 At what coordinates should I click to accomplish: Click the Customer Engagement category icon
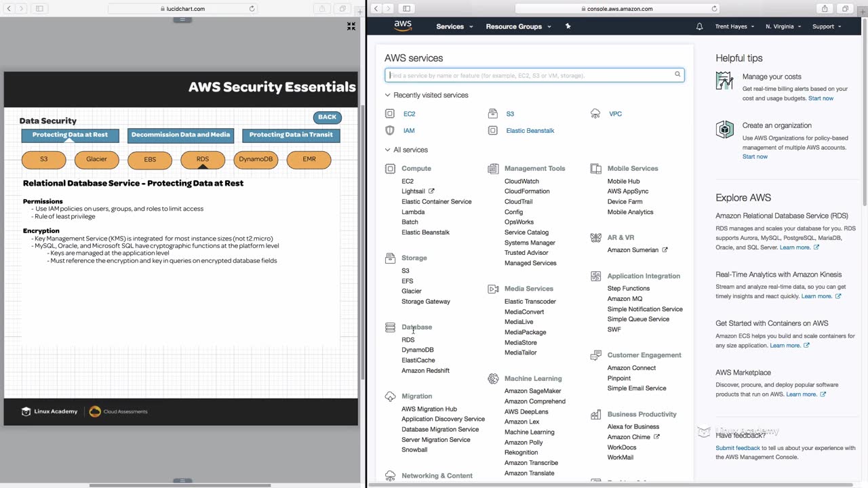(595, 355)
